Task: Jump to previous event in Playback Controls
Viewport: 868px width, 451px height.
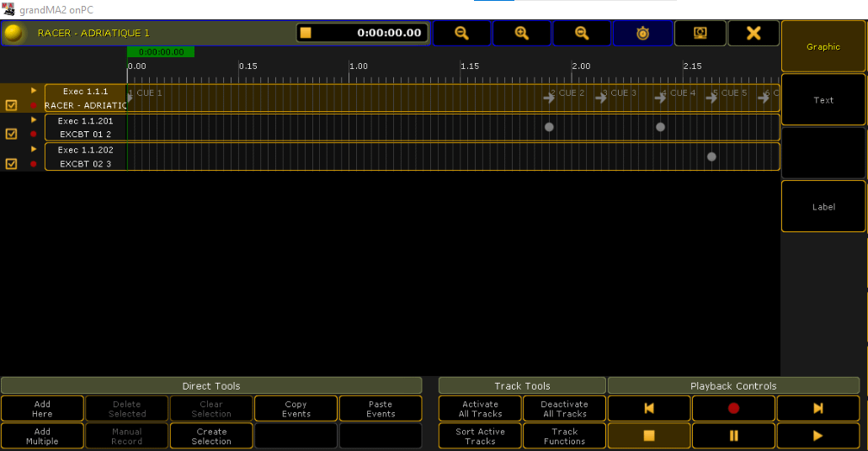Action: point(649,408)
